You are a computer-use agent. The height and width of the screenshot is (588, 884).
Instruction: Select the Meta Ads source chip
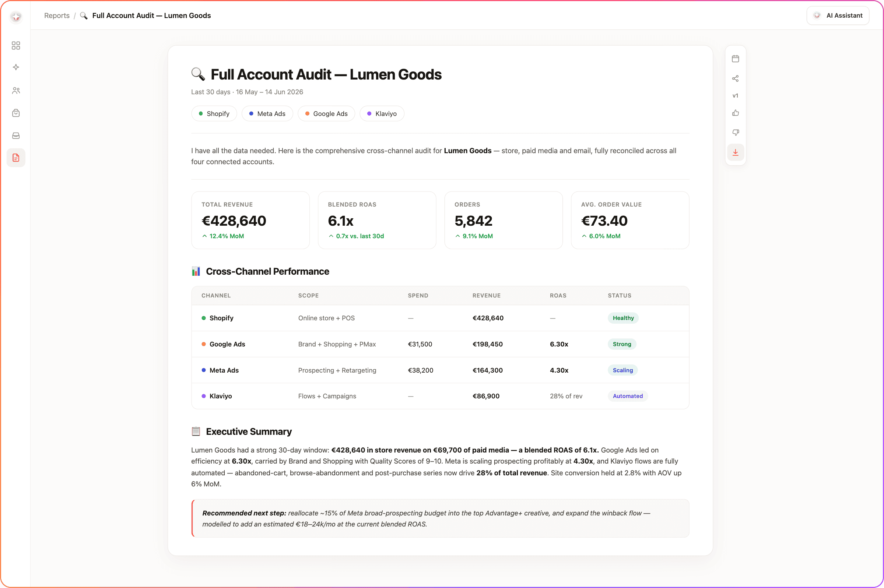(267, 114)
